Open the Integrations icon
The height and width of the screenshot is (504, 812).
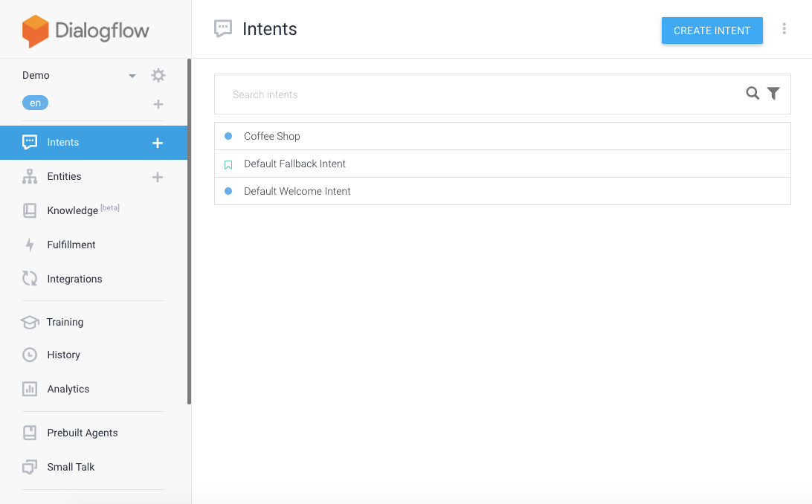[30, 279]
